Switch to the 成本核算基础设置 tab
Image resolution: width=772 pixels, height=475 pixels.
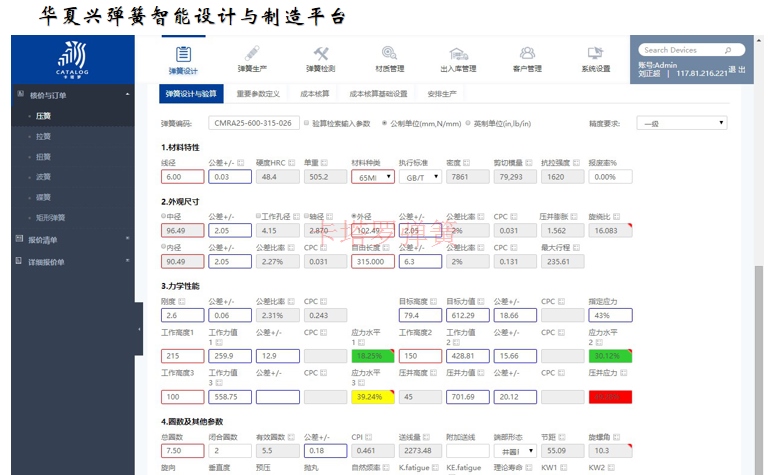click(378, 94)
